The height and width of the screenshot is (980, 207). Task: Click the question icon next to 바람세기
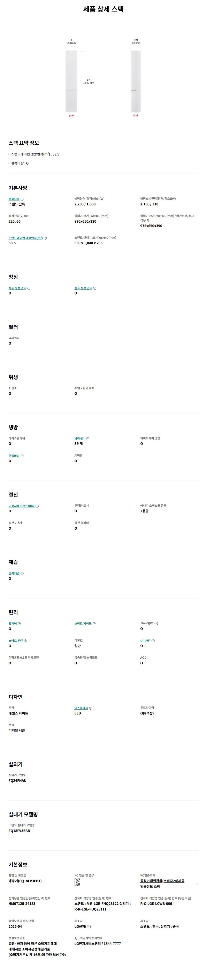[x=88, y=439]
